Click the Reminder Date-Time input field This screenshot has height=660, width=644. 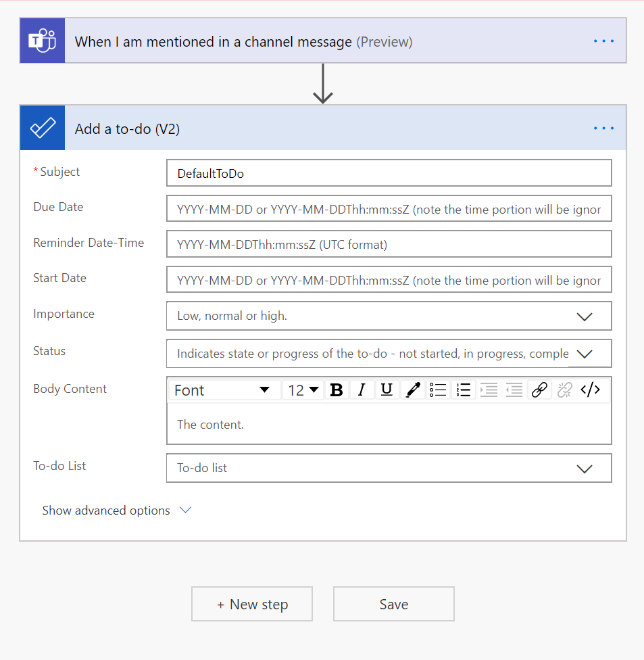click(x=389, y=244)
